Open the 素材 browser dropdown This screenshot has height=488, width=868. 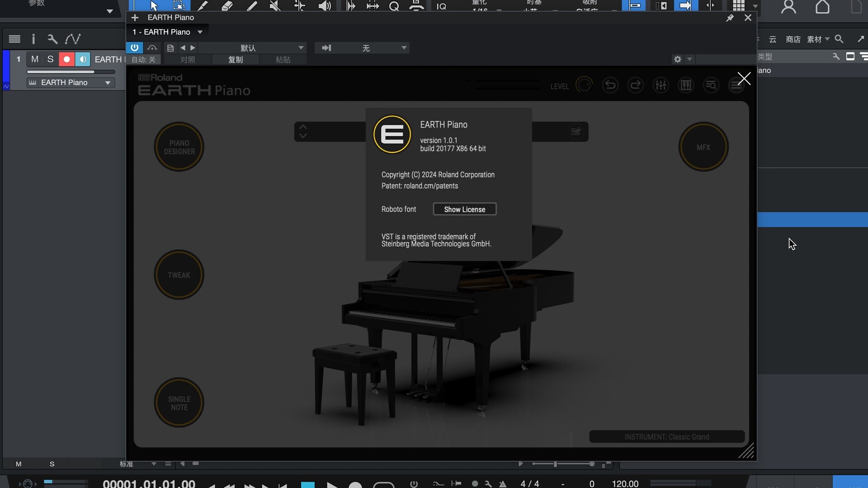818,39
